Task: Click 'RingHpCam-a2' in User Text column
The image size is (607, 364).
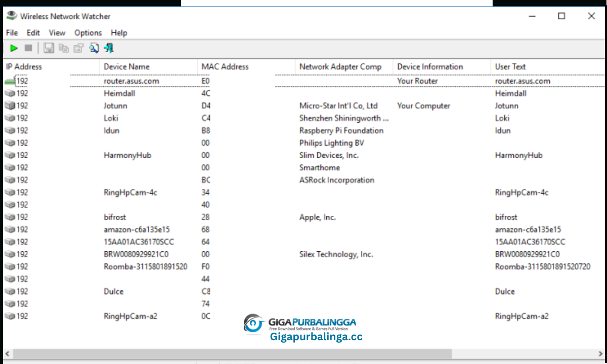Action: [522, 316]
